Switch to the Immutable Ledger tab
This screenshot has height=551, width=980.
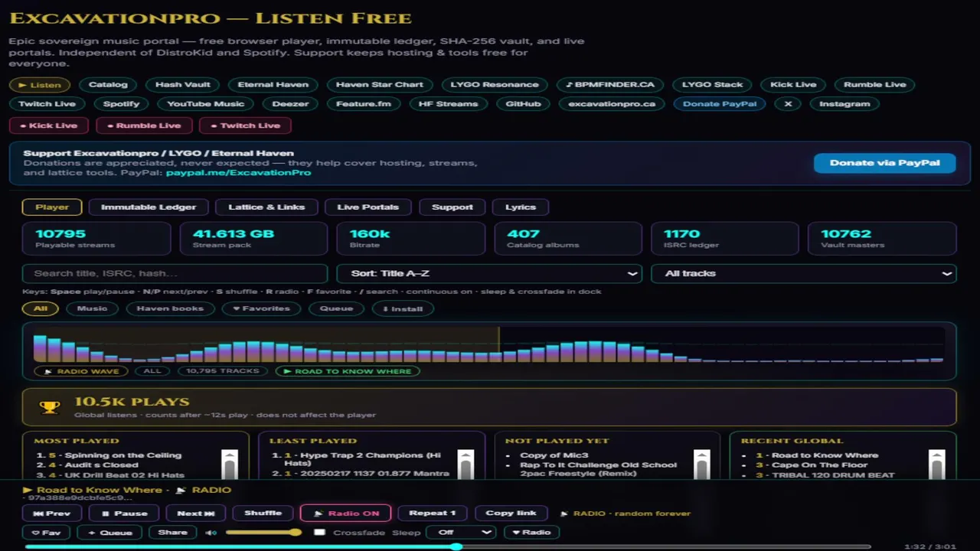click(149, 207)
